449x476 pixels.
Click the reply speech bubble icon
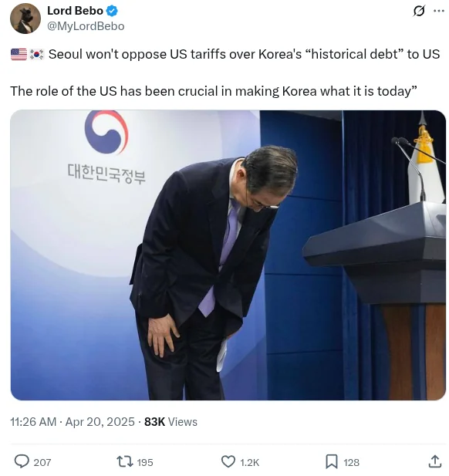22,462
